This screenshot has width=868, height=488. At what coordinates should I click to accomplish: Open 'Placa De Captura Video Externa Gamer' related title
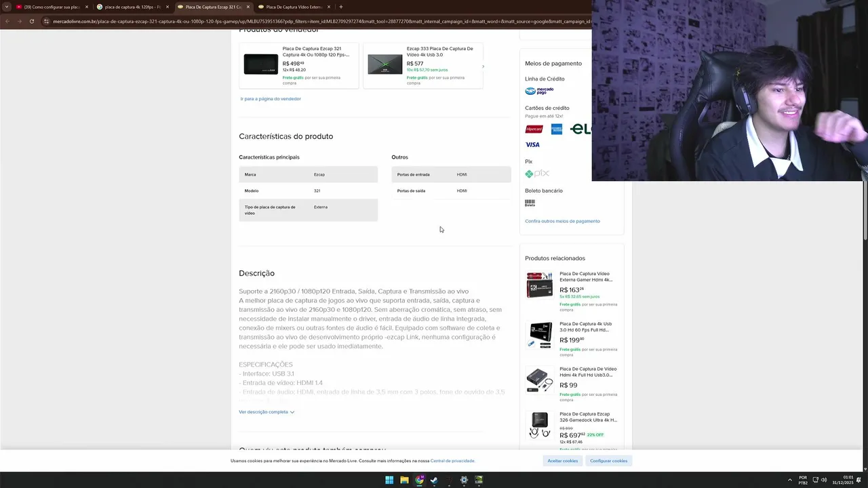click(586, 277)
